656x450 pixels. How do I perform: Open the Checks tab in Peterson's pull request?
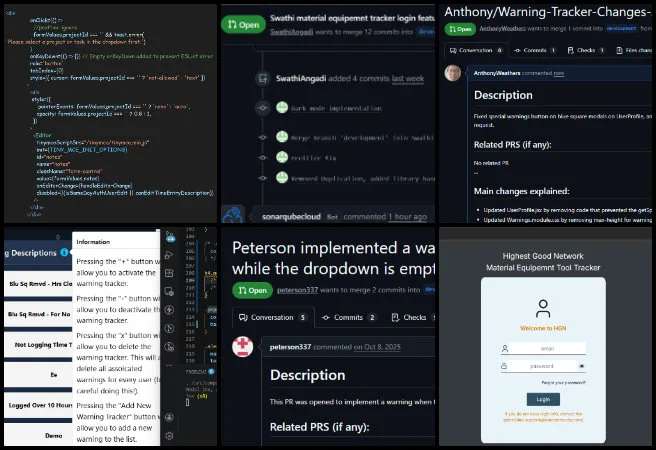point(412,317)
